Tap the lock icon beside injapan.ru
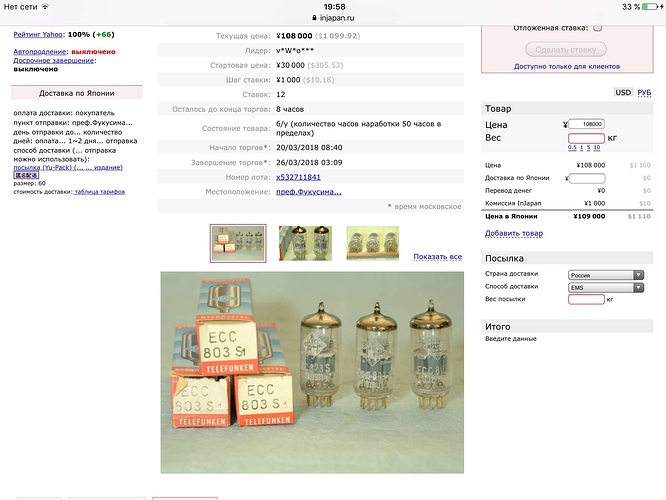The height and width of the screenshot is (500, 666). 314,18
